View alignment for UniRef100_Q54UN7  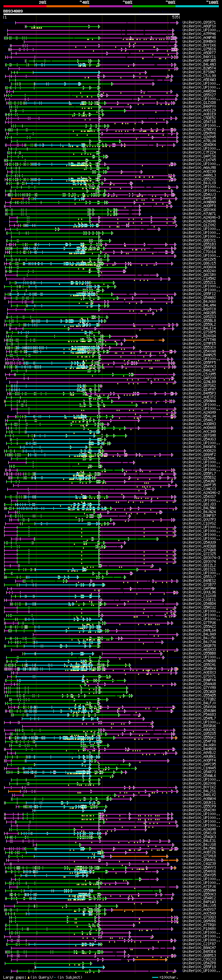click(x=199, y=481)
